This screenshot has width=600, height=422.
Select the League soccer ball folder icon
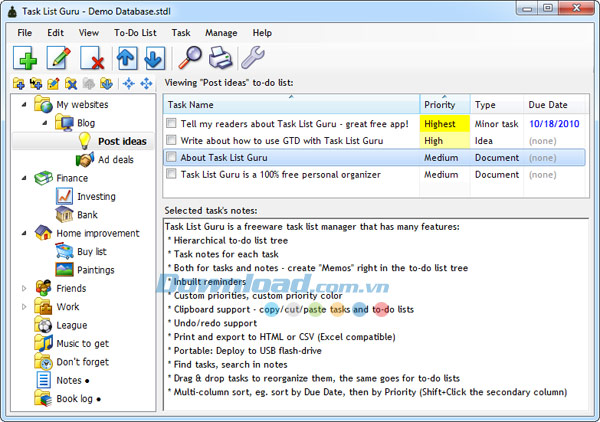click(43, 325)
